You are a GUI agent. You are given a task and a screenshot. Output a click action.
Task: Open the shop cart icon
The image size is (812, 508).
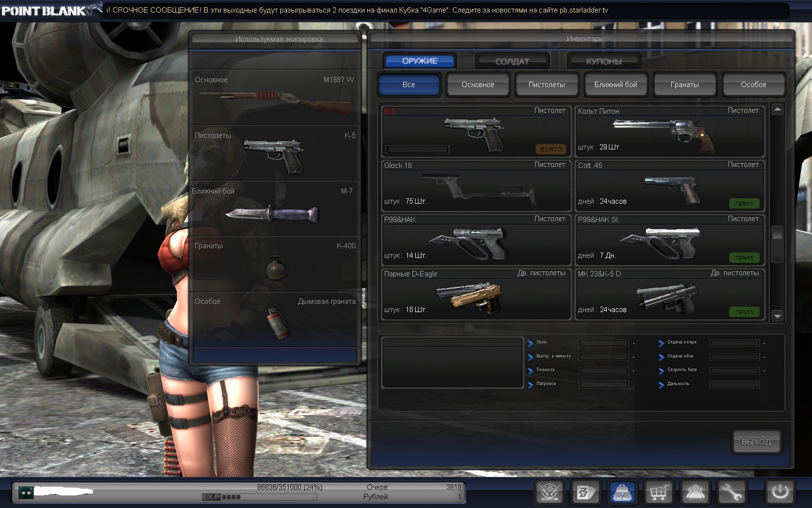658,492
